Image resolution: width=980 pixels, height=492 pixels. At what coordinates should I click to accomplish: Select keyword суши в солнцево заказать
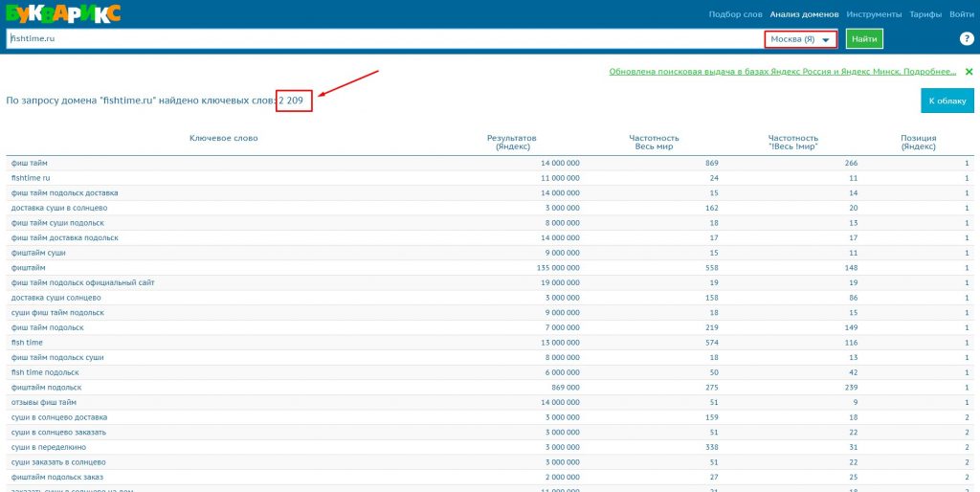(58, 433)
